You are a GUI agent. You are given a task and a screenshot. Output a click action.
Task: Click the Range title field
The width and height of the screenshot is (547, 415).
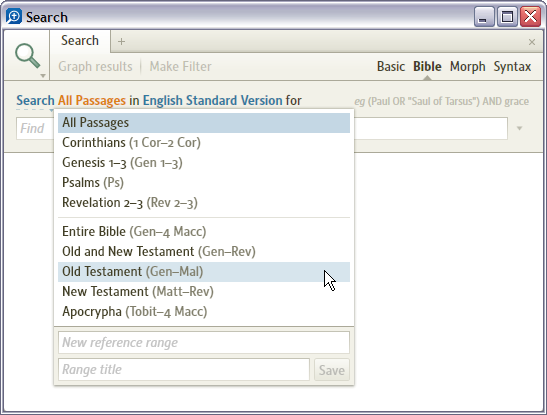184,370
